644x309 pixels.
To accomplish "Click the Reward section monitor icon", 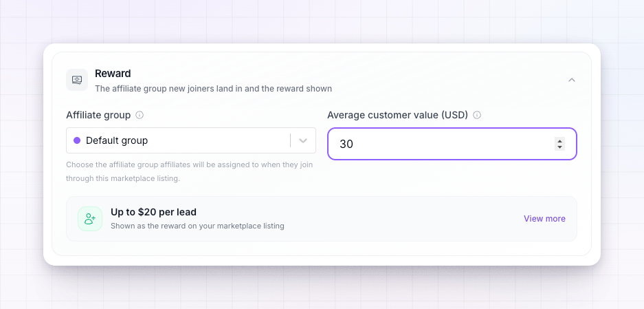I will coord(77,80).
